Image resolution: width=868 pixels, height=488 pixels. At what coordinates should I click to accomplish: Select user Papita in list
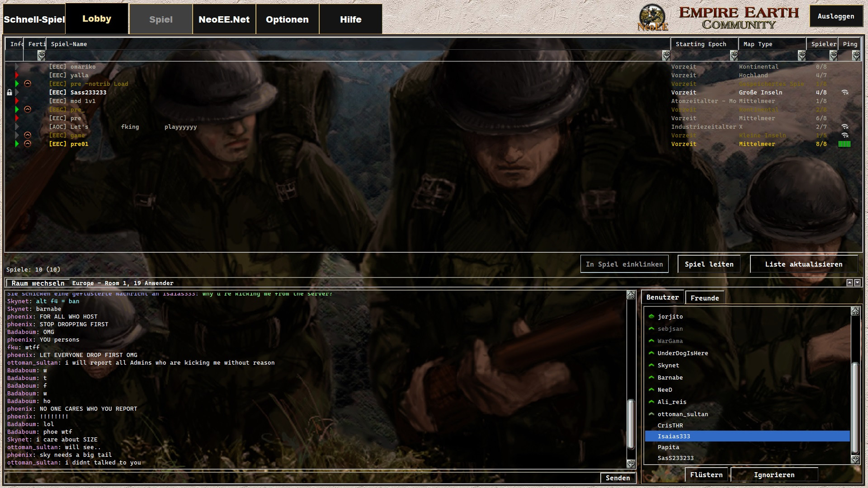[748, 447]
